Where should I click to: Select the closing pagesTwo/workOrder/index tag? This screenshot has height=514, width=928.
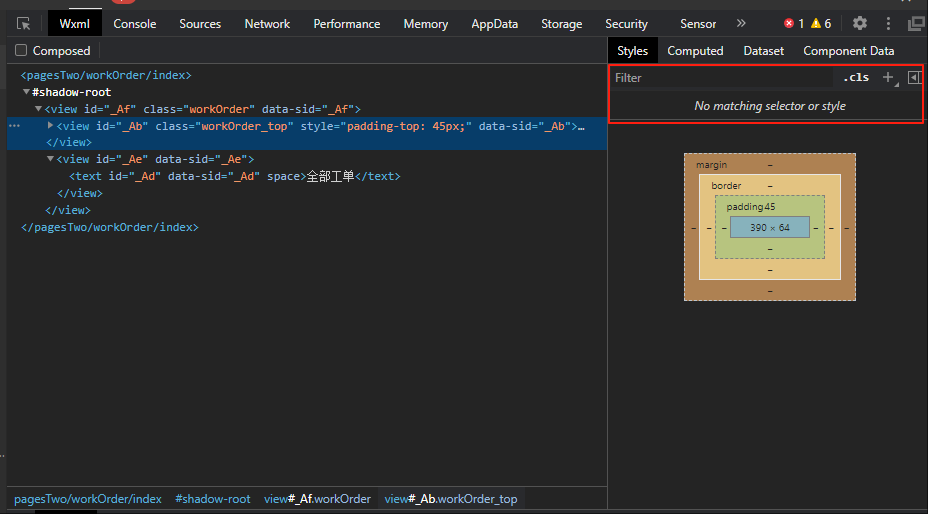coord(109,227)
